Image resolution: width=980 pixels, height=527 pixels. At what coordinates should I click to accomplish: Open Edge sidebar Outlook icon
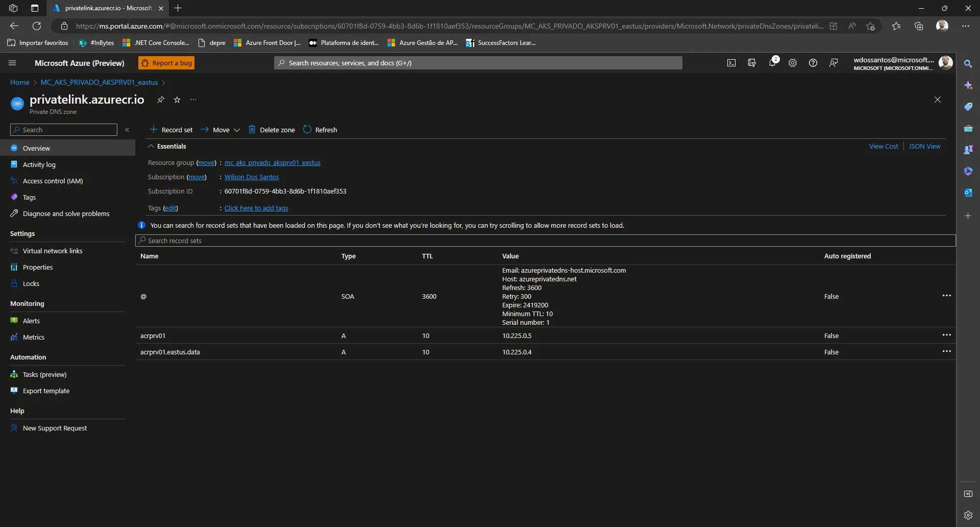click(x=968, y=193)
